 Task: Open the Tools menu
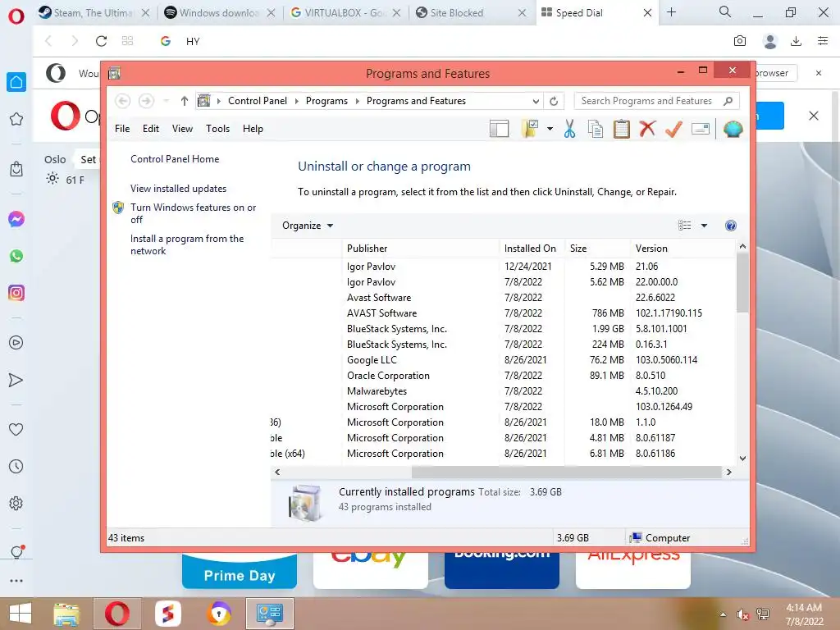(217, 129)
